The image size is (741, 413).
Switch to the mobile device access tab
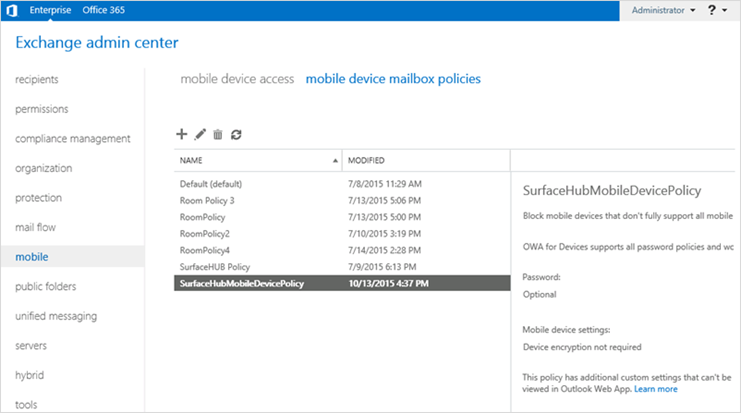pyautogui.click(x=237, y=78)
